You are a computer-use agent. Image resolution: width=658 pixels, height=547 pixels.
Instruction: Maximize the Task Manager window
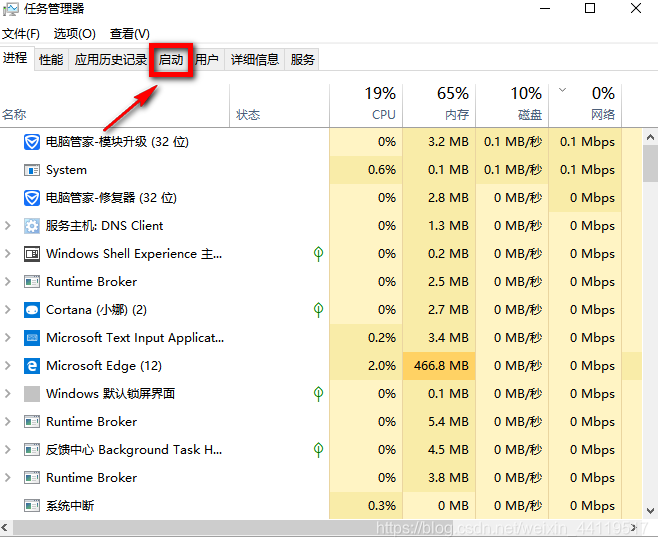(x=590, y=8)
